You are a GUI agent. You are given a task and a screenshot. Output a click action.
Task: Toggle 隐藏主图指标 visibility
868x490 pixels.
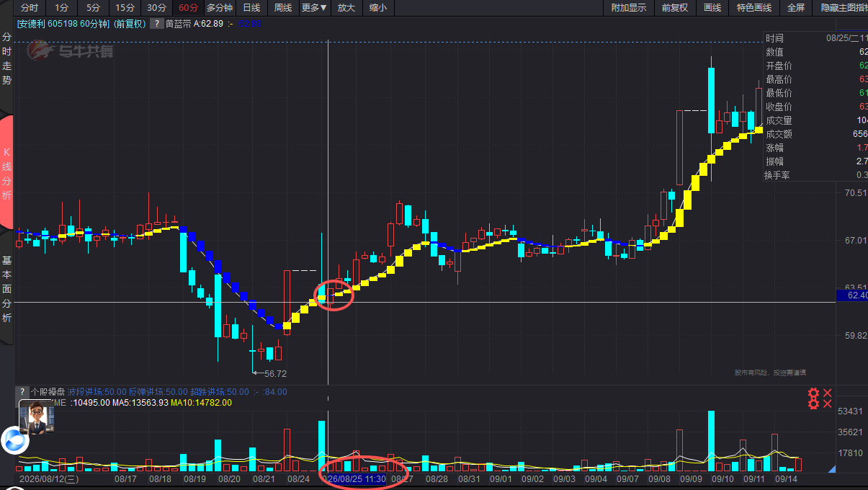pyautogui.click(x=844, y=8)
